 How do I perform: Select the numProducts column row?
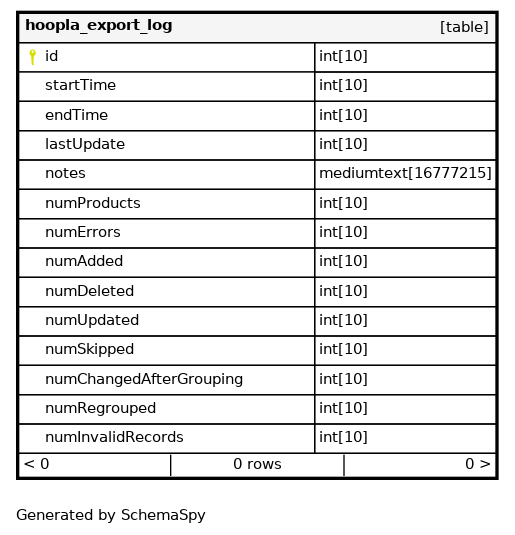(x=257, y=204)
